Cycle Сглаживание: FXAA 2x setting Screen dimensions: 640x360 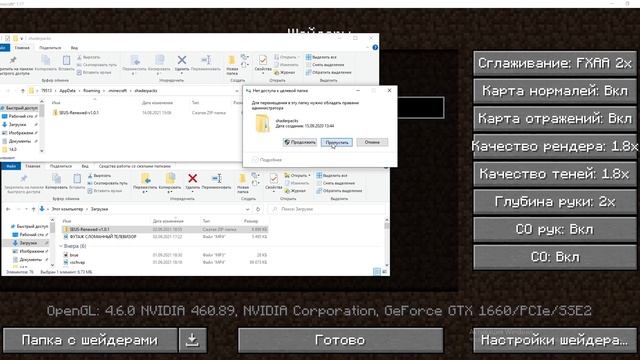click(555, 63)
